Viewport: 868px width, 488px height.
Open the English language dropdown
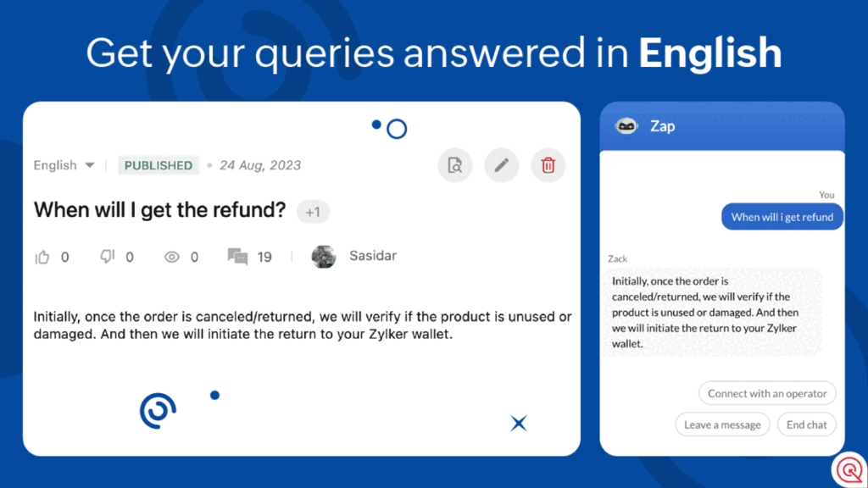pos(64,165)
